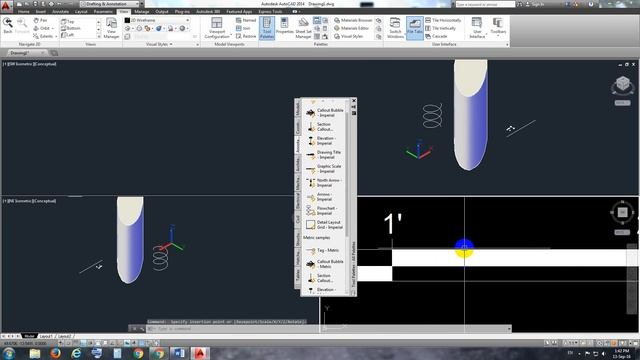Open File Explorer from the taskbar
640x360 pixels.
coord(35,353)
